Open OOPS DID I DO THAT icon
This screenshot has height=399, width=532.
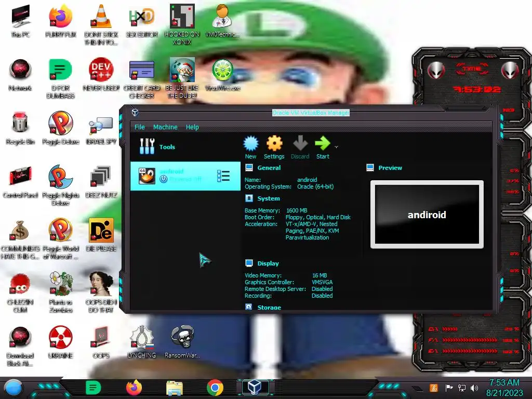tap(101, 292)
